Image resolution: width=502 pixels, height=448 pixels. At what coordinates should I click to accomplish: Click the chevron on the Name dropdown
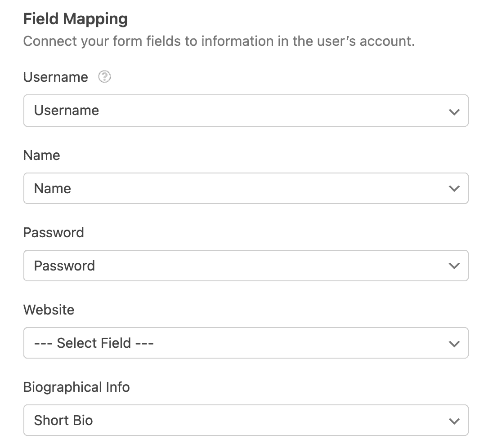[x=454, y=188]
